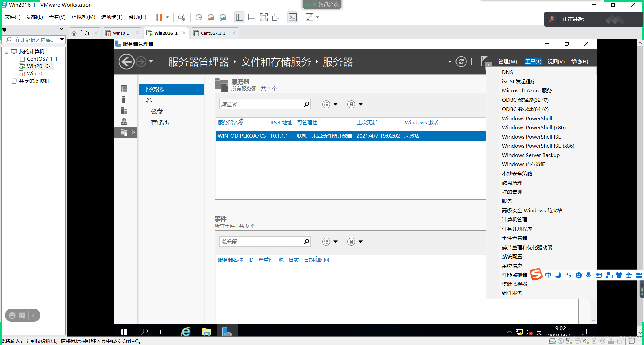Collapse 我的计算机 tree node
This screenshot has width=644, height=345.
(x=6, y=52)
